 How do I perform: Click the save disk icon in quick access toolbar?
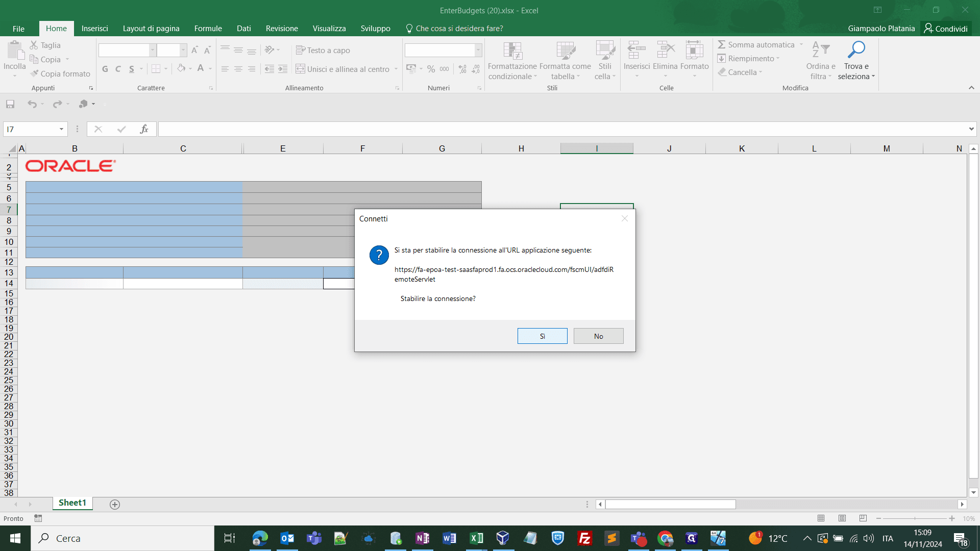click(10, 104)
